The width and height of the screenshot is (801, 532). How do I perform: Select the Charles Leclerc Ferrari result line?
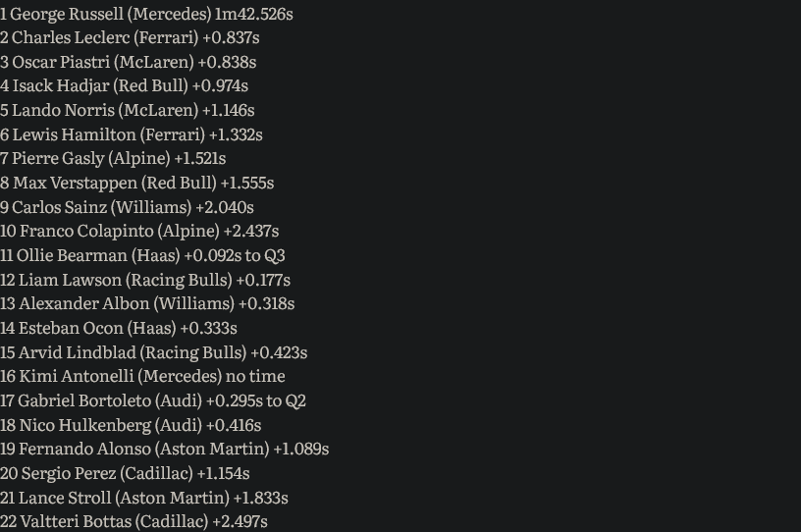click(x=130, y=38)
